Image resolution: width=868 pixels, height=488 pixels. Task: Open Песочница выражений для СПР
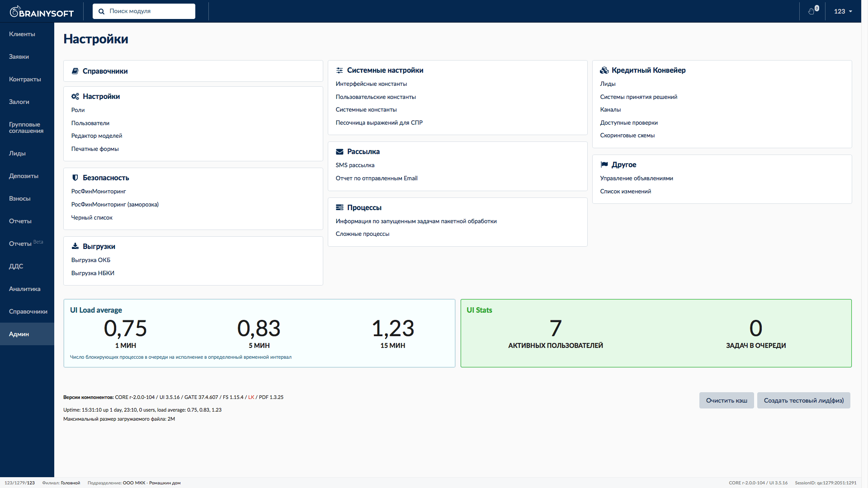pyautogui.click(x=379, y=122)
